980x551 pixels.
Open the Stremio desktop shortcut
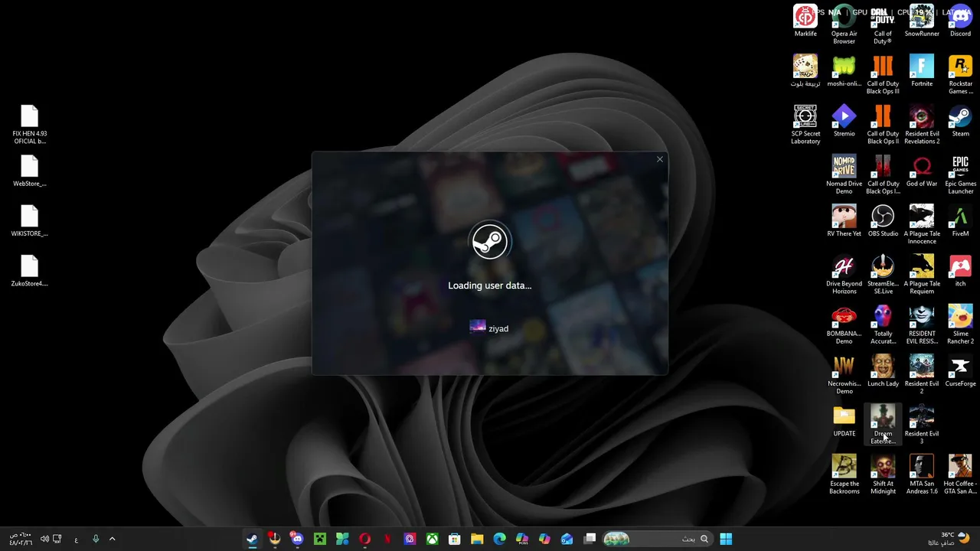[x=844, y=120]
